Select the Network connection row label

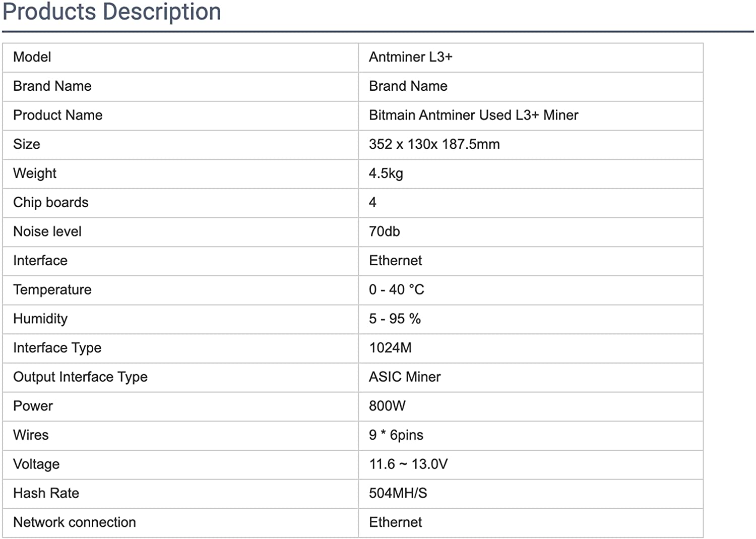click(74, 522)
